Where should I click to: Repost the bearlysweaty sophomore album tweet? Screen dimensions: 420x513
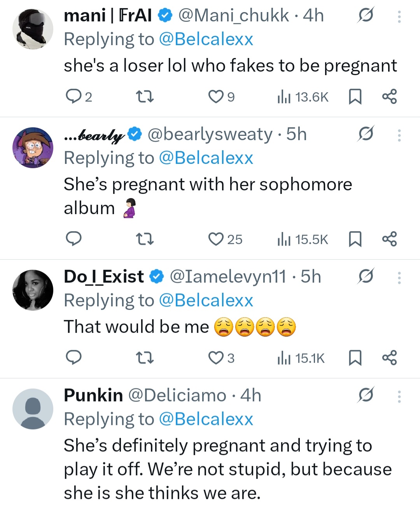click(145, 239)
